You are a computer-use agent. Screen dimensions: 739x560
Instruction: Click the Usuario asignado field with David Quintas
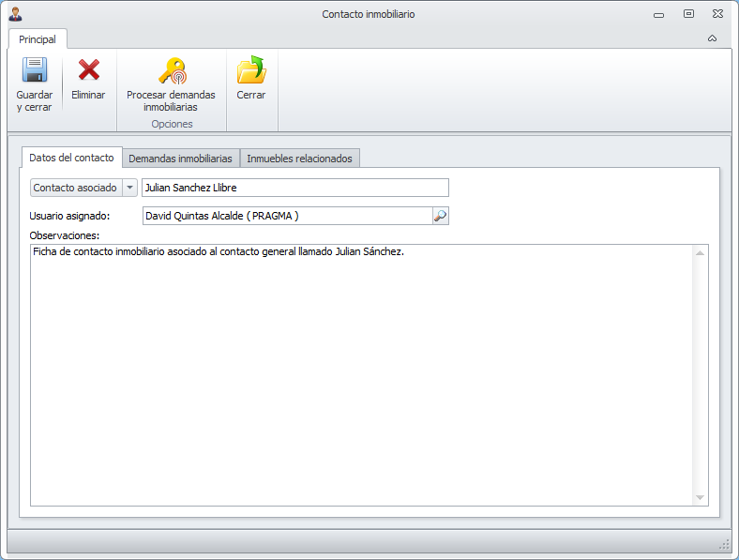pyautogui.click(x=288, y=216)
